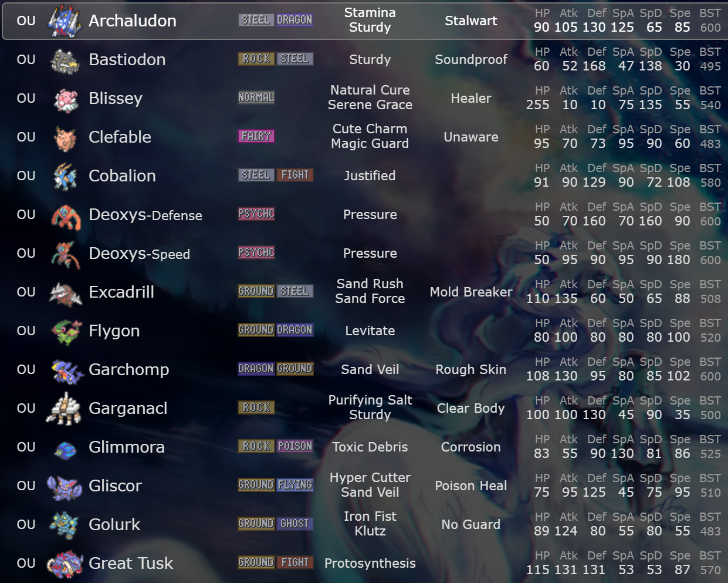Screen dimensions: 728x583
Task: Click Cobalion's Justified ability
Action: point(370,176)
